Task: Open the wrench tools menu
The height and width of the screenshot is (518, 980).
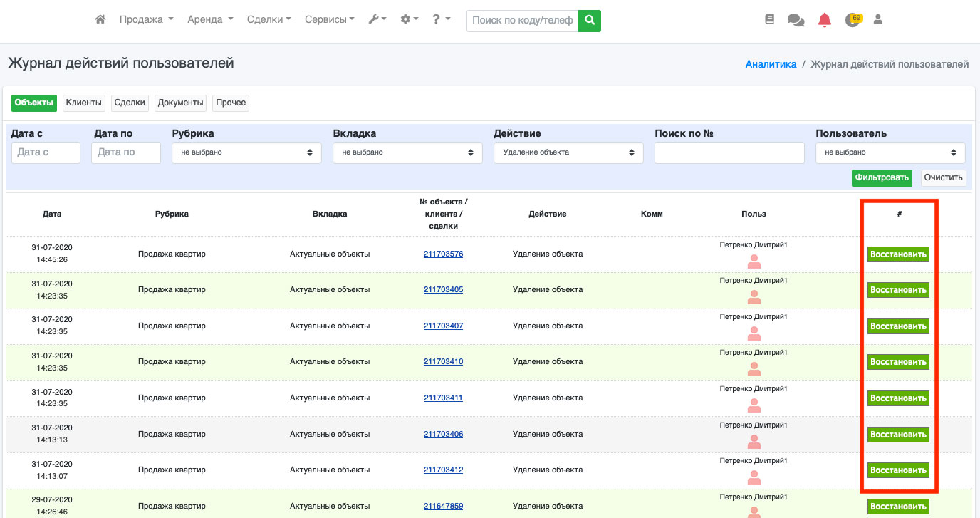Action: click(377, 20)
